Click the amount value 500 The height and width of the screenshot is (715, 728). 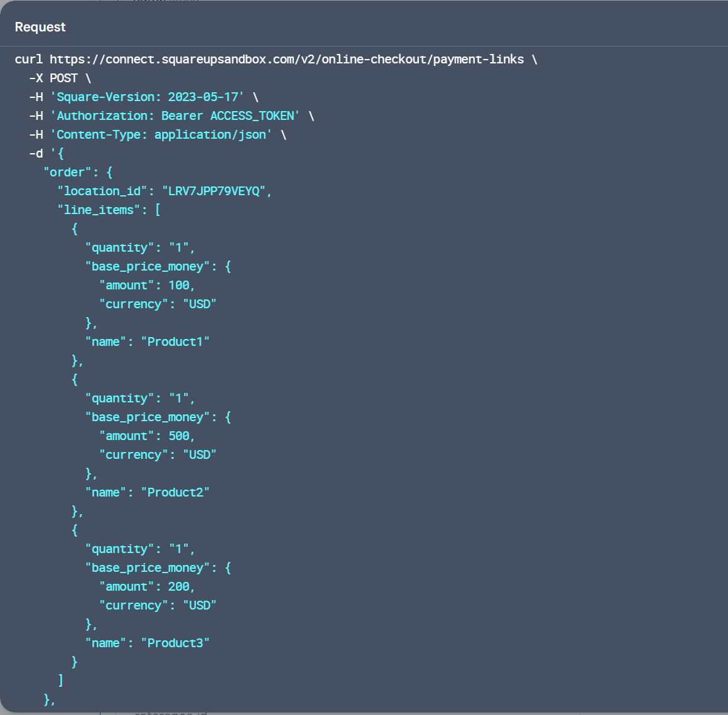click(179, 436)
